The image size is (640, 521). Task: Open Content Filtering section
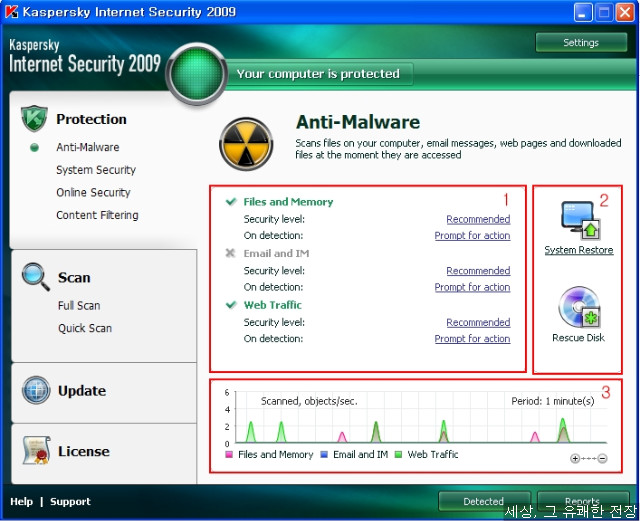pyautogui.click(x=97, y=215)
